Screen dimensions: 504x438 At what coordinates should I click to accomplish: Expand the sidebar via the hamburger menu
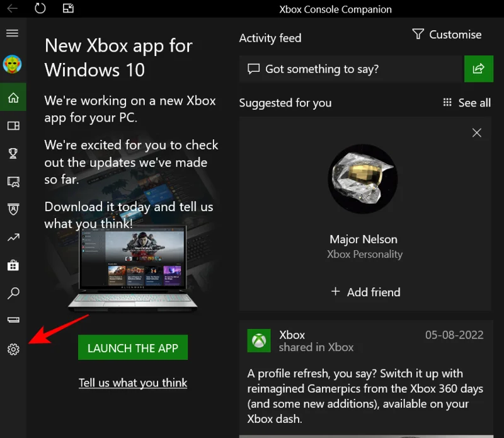[x=13, y=33]
